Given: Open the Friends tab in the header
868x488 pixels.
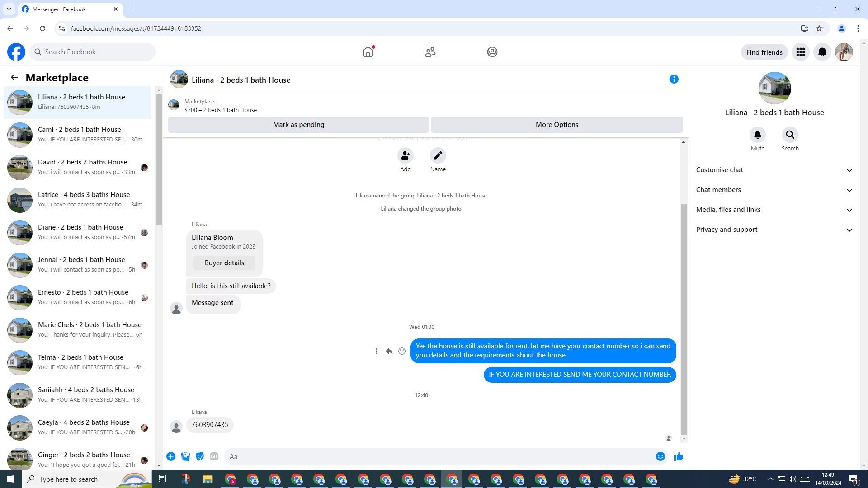Looking at the screenshot, I should point(430,52).
